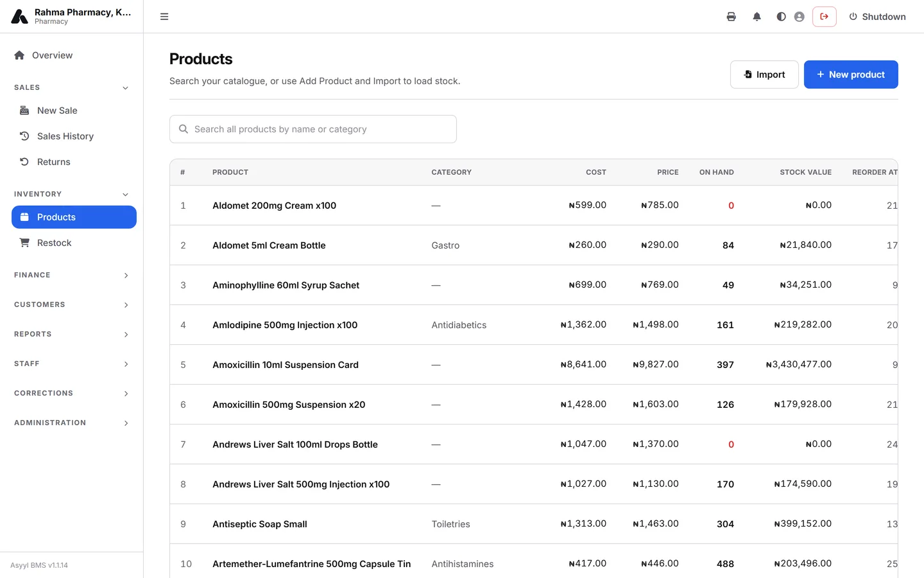Select Andrews Liver Salt 100ml Drops Bottle
The width and height of the screenshot is (924, 578).
pyautogui.click(x=295, y=444)
